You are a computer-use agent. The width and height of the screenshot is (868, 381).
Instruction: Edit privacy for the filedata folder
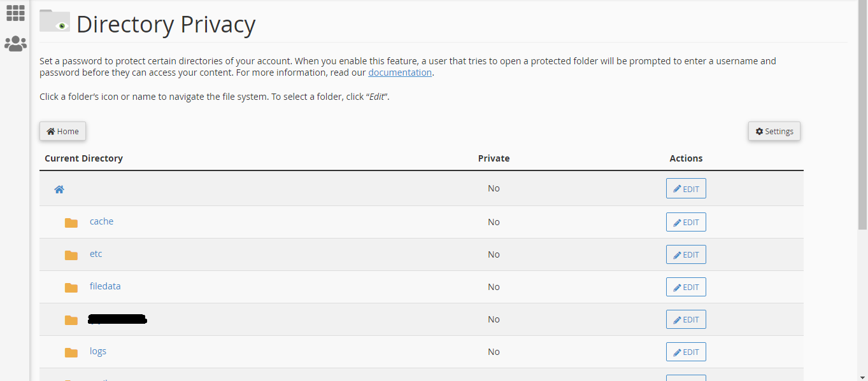[686, 287]
